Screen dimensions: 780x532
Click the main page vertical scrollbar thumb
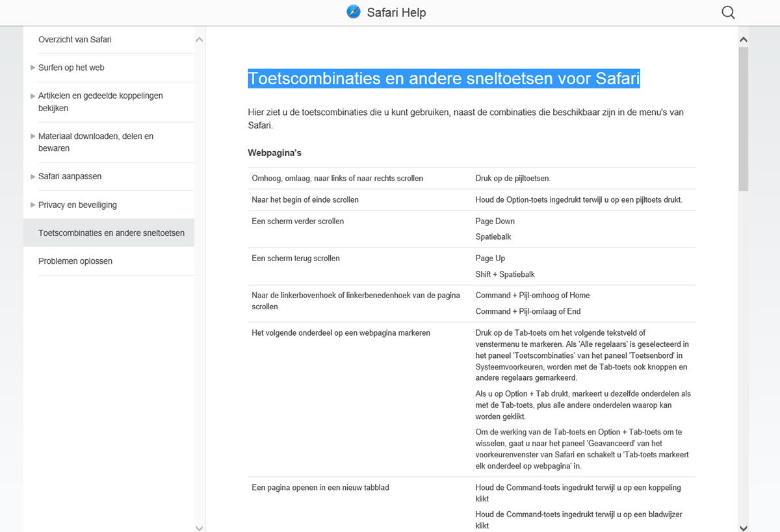pyautogui.click(x=744, y=119)
